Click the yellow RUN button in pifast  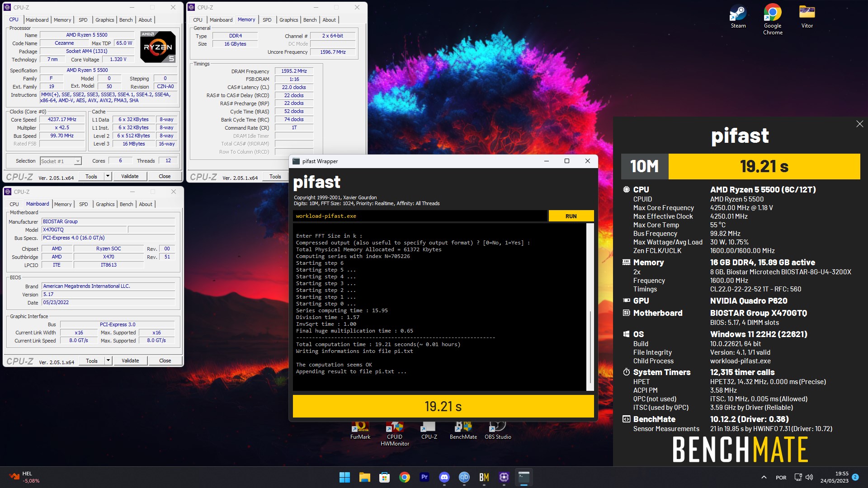point(571,216)
